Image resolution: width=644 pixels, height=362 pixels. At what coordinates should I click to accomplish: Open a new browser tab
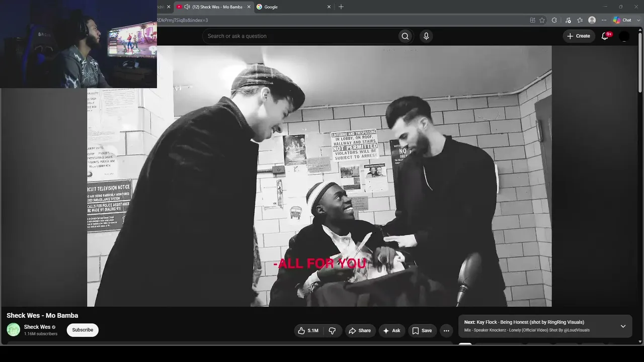pyautogui.click(x=341, y=7)
